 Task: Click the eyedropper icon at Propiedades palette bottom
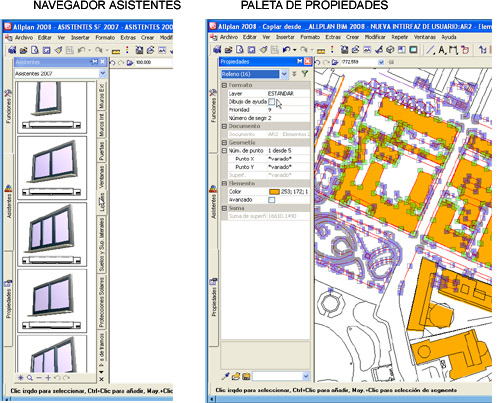click(x=226, y=376)
